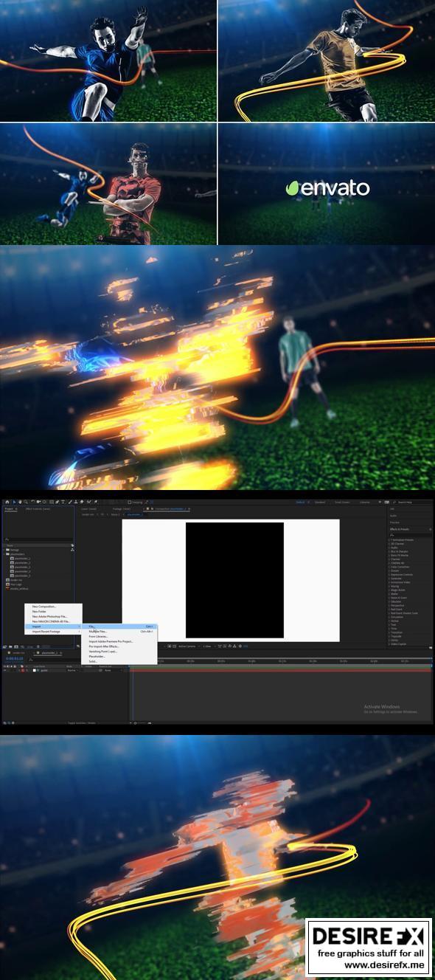Expand the Trapcode effects category
Viewport: 435px width, 980px height.
click(390, 636)
